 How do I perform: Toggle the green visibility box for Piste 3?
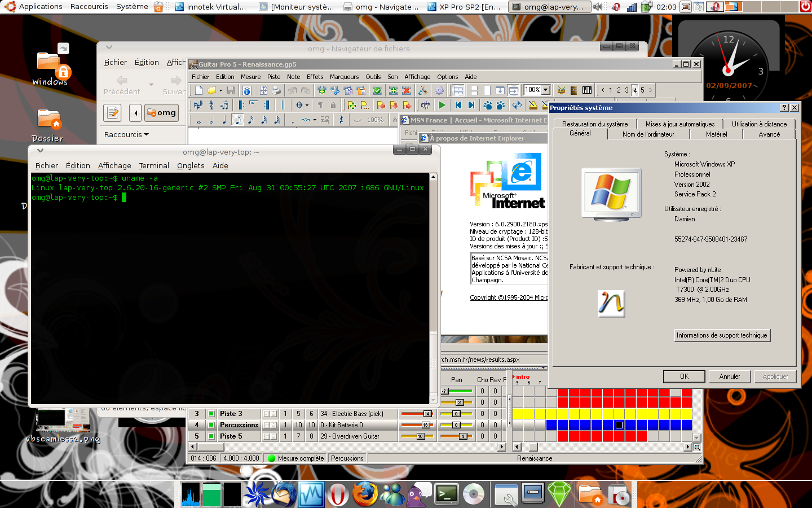[211, 414]
